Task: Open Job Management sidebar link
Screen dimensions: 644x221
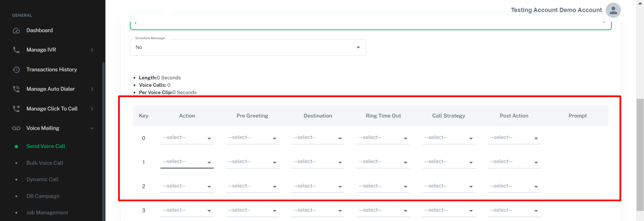Action: point(47,213)
